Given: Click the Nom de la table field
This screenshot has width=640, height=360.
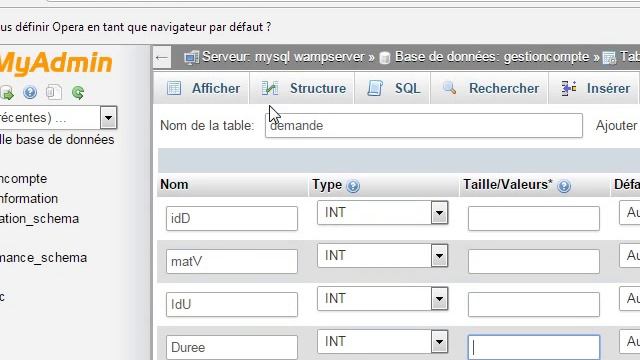Looking at the screenshot, I should pos(424,126).
